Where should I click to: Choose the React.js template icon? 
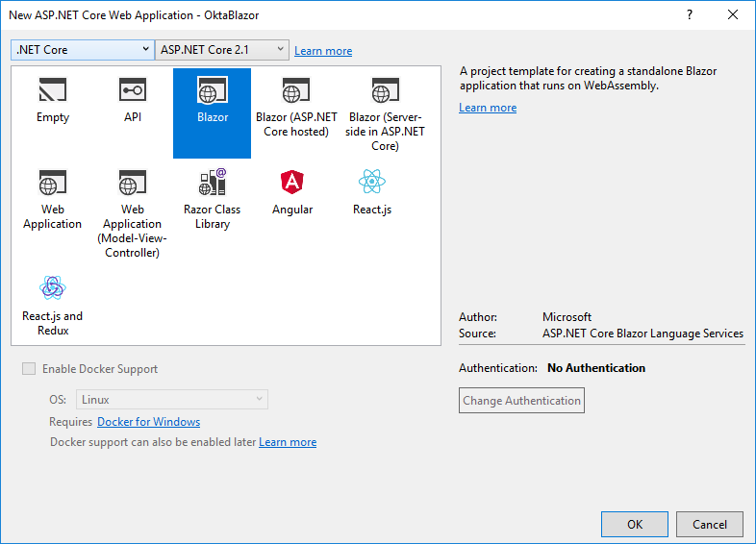click(372, 183)
